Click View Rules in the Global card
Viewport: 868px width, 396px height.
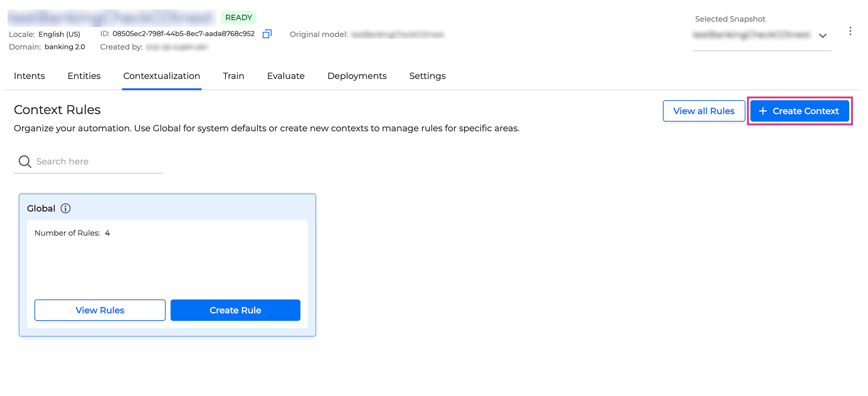[x=100, y=310]
